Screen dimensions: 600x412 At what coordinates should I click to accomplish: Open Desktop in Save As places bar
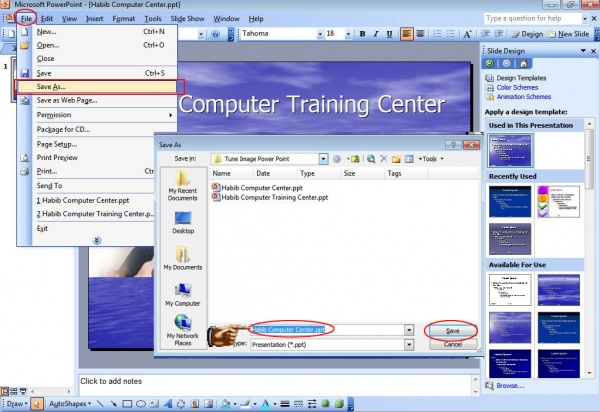[x=183, y=222]
